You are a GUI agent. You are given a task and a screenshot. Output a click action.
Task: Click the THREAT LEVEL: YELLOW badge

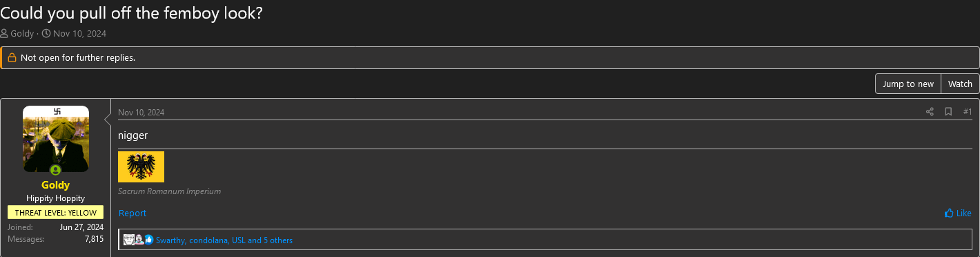point(56,213)
